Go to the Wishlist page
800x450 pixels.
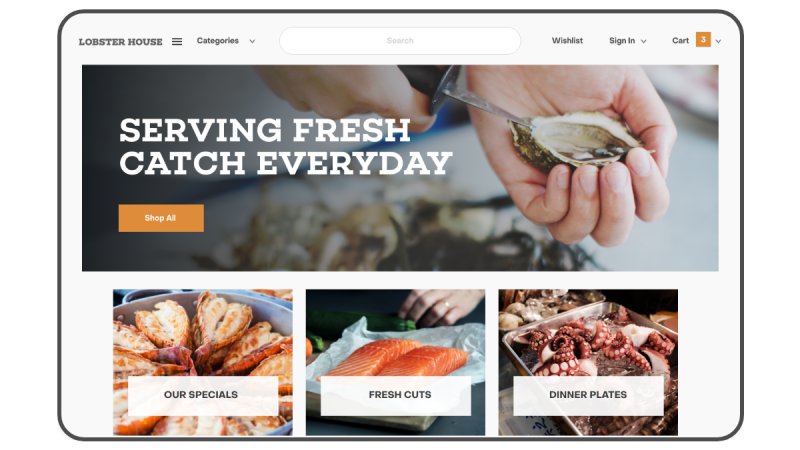(567, 41)
